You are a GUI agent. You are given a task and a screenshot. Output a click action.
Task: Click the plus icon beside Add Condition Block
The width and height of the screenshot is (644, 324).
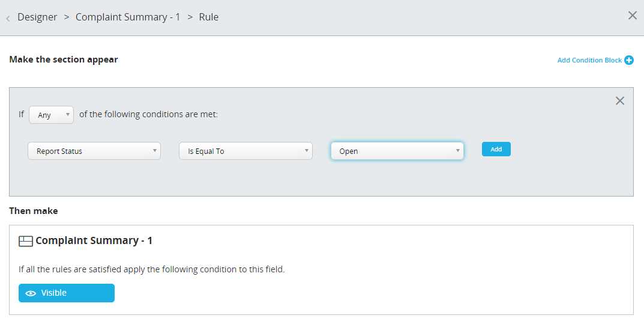coord(629,60)
